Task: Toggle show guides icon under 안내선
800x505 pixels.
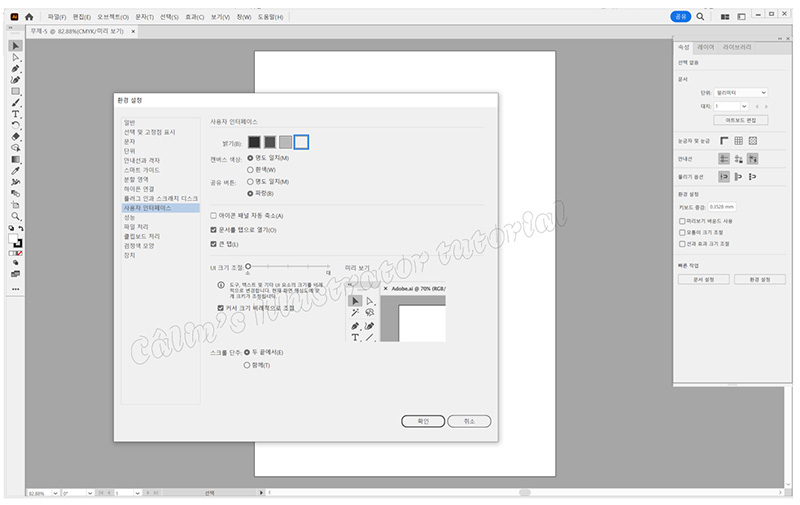Action: pyautogui.click(x=724, y=159)
